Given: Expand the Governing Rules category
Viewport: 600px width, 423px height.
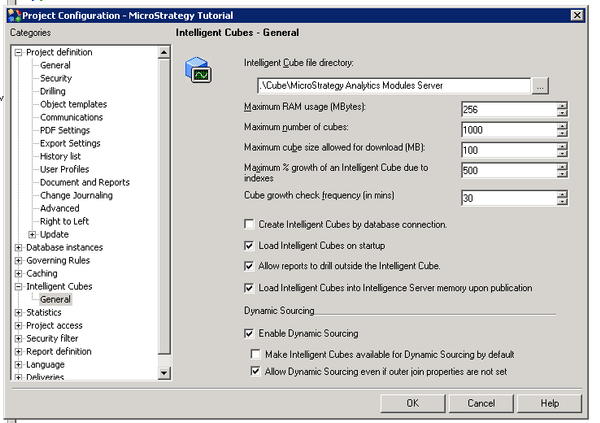Looking at the screenshot, I should [x=18, y=260].
